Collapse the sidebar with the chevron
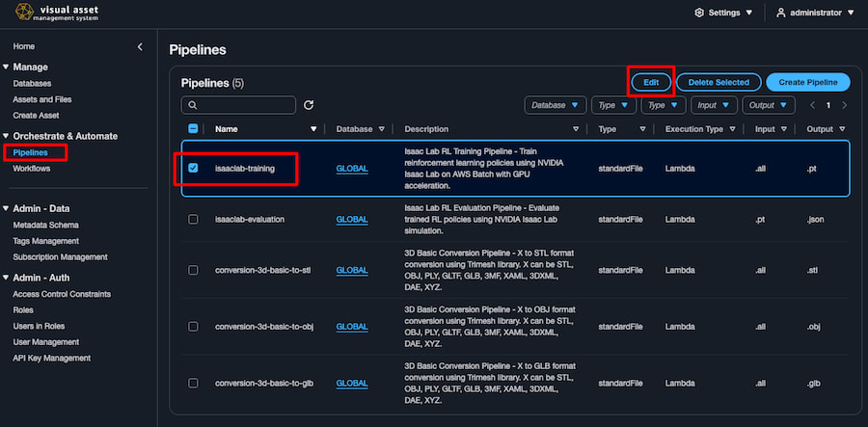The width and height of the screenshot is (868, 427). 140,47
